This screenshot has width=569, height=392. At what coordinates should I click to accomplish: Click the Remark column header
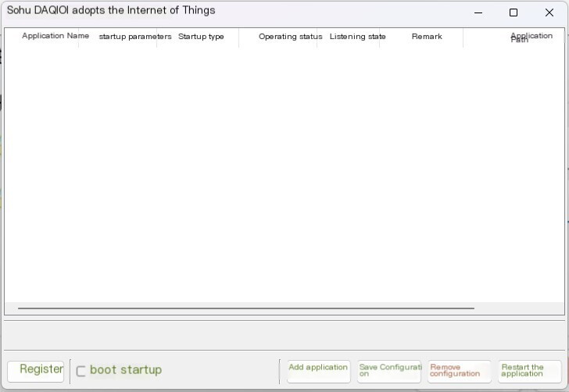[x=421, y=37]
